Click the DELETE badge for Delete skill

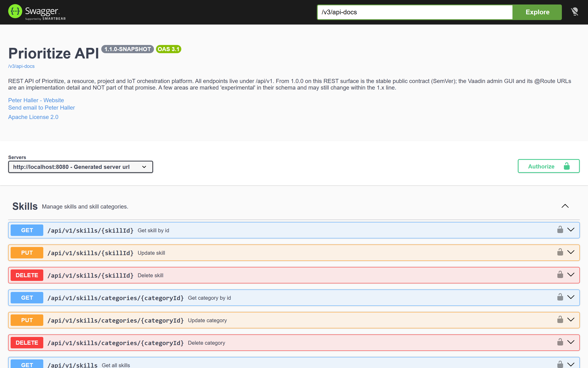point(27,275)
